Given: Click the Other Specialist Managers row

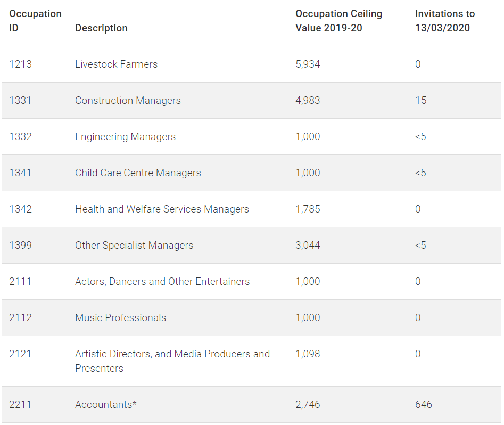Looking at the screenshot, I should pyautogui.click(x=251, y=245).
